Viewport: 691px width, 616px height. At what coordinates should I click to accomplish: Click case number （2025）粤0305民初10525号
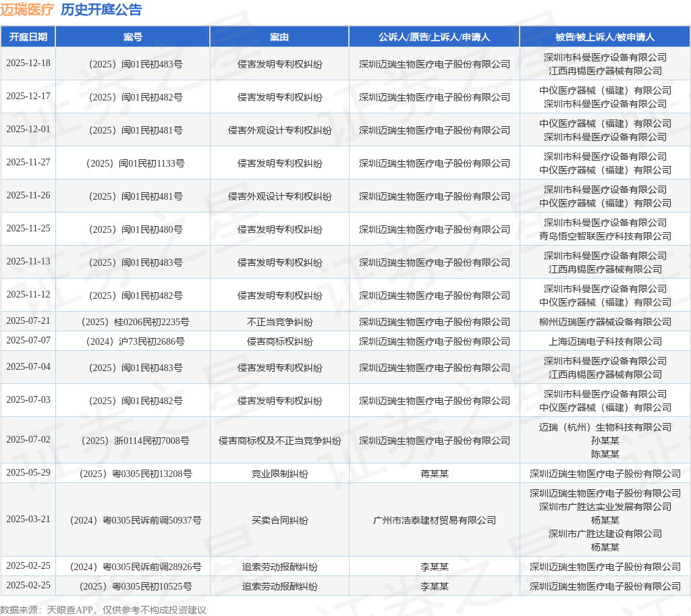tap(135, 586)
